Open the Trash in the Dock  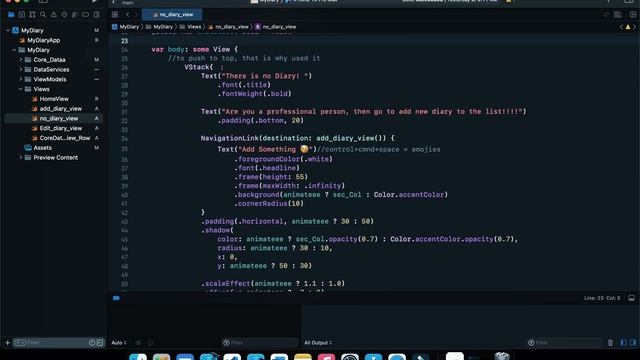[502, 356]
